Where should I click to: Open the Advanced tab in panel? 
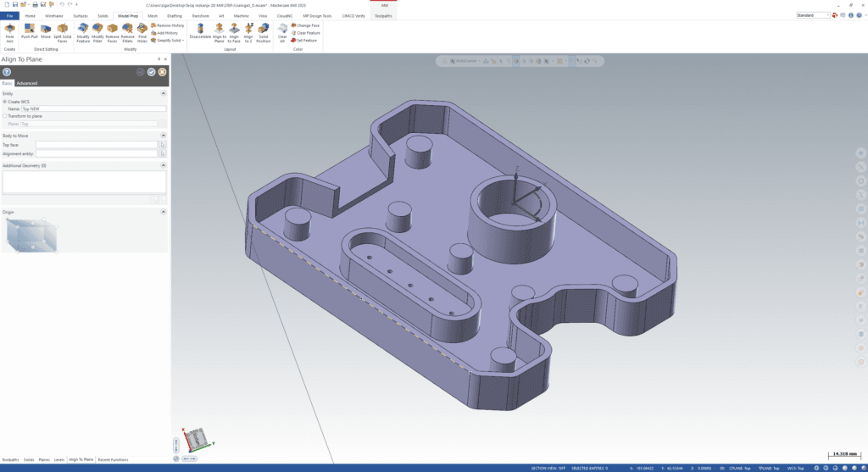[27, 83]
